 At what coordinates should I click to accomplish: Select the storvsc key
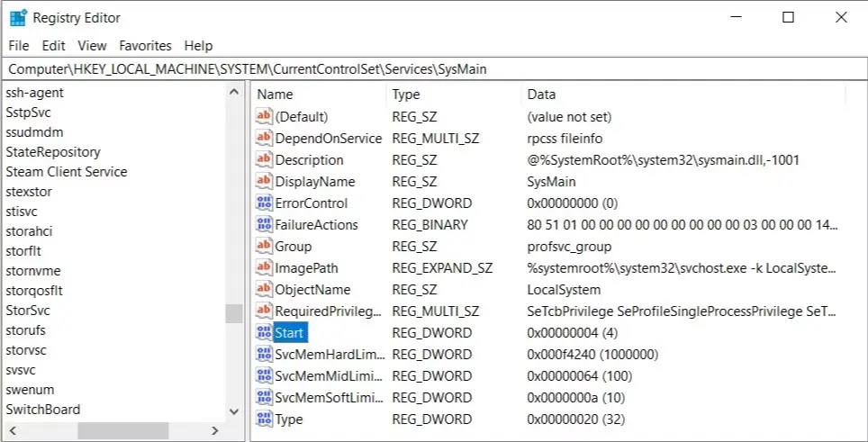26,350
